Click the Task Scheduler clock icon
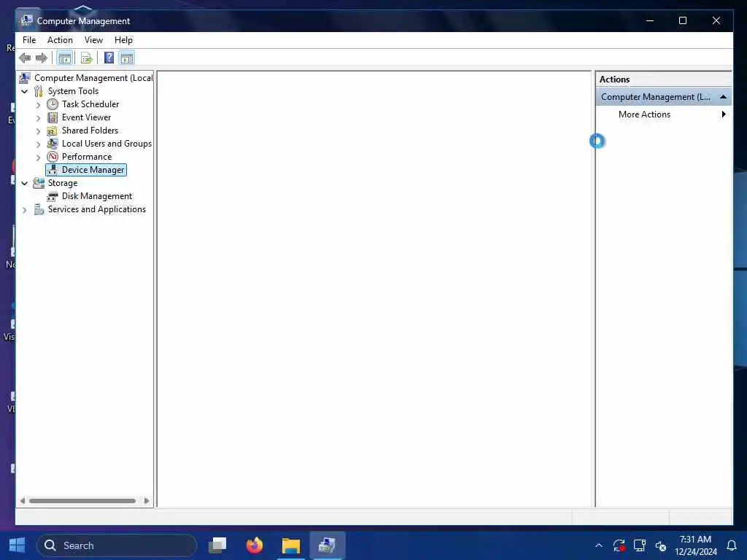 [x=53, y=104]
